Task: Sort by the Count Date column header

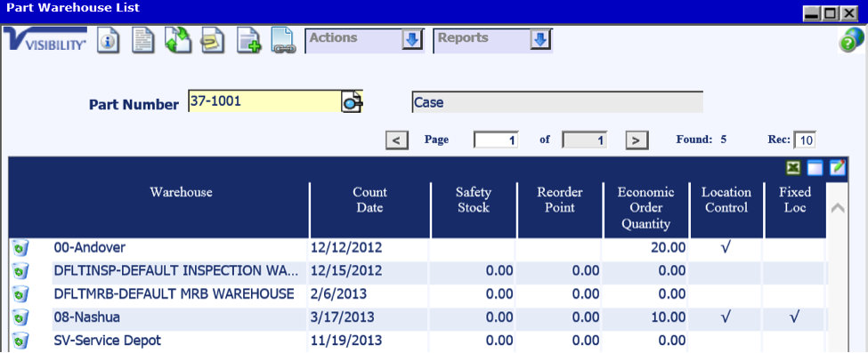Action: [369, 200]
